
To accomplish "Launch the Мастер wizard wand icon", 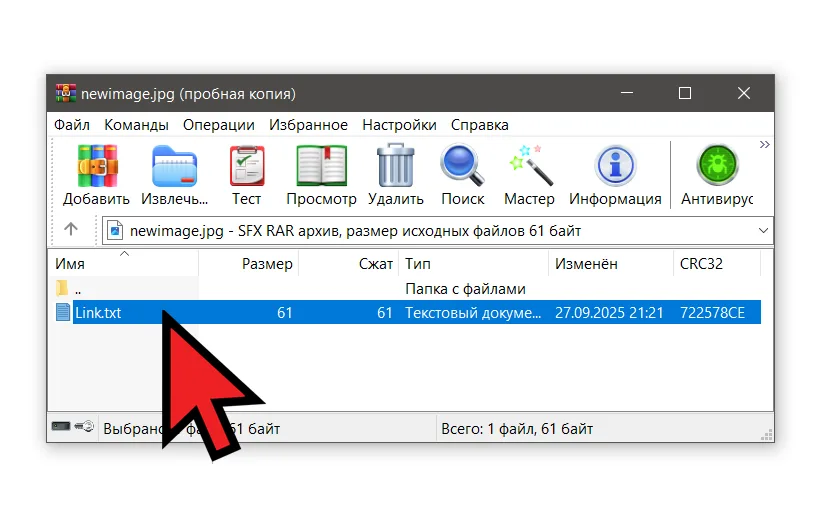I will pyautogui.click(x=529, y=165).
